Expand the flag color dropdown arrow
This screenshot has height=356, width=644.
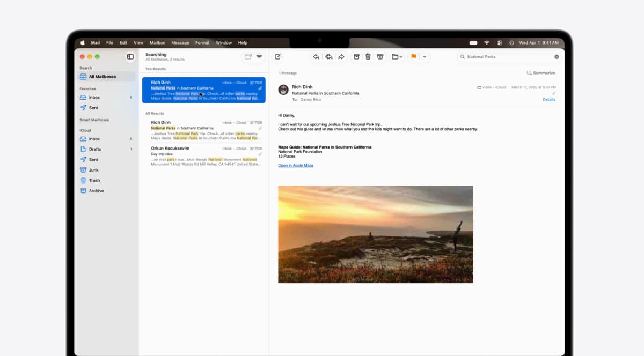pos(425,57)
